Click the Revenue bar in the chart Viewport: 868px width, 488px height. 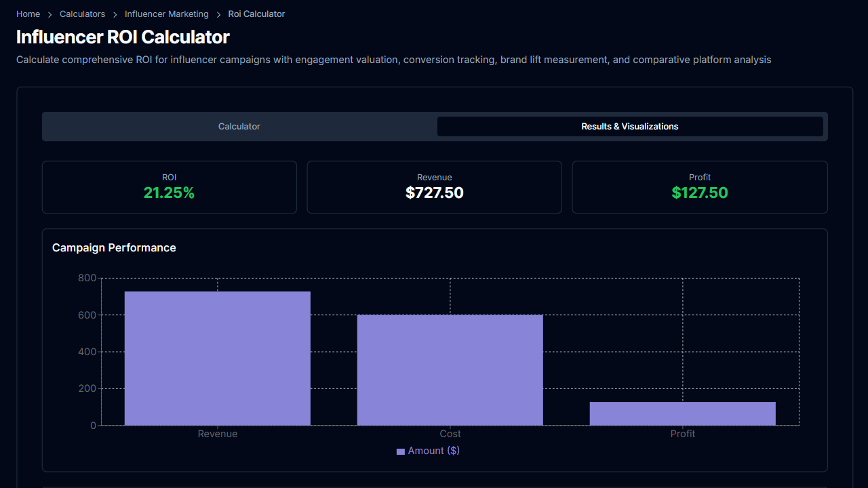click(217, 357)
